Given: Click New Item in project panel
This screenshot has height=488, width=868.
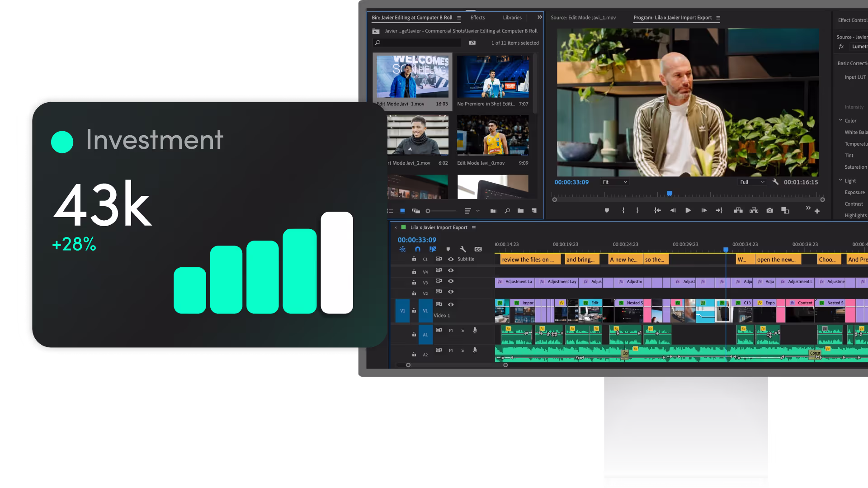Looking at the screenshot, I should [x=534, y=211].
